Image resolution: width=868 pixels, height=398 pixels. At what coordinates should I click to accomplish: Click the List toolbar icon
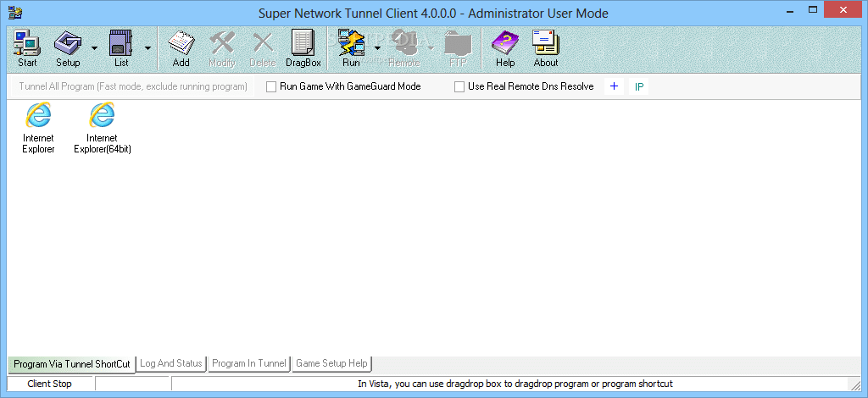[121, 47]
